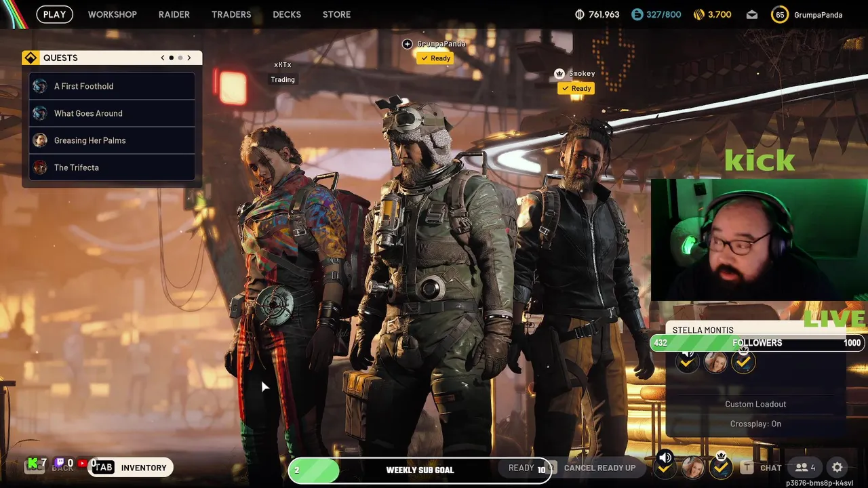868x488 pixels.
Task: Click the level 65 badge
Action: [x=780, y=14]
